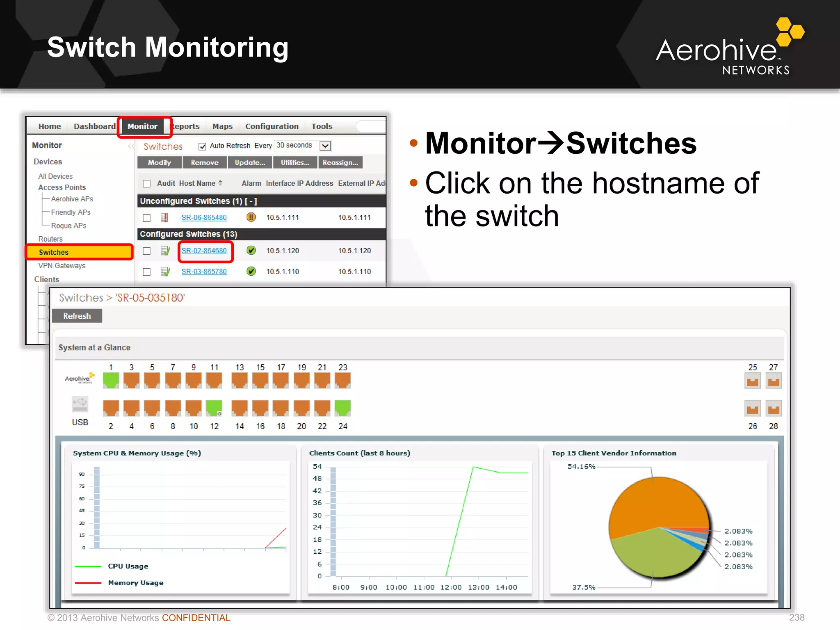The image size is (840, 630).
Task: Sort by Host Name column arrow
Action: pos(220,183)
